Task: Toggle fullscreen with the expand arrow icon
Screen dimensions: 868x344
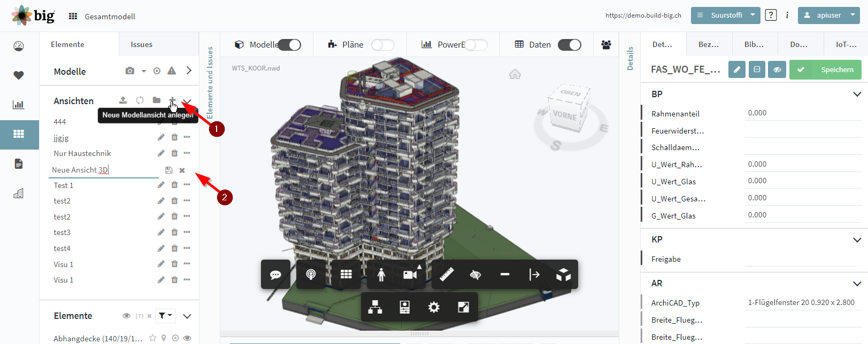Action: 464,307
